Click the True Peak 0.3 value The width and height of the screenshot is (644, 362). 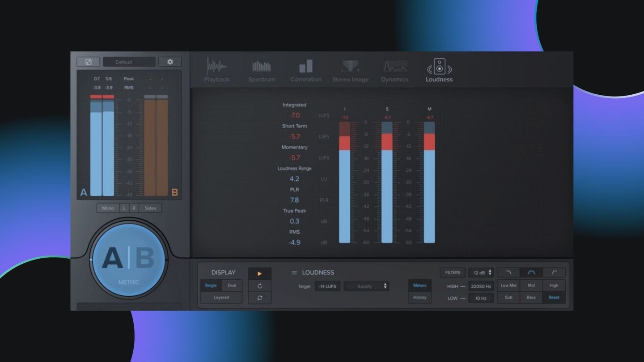tap(294, 221)
